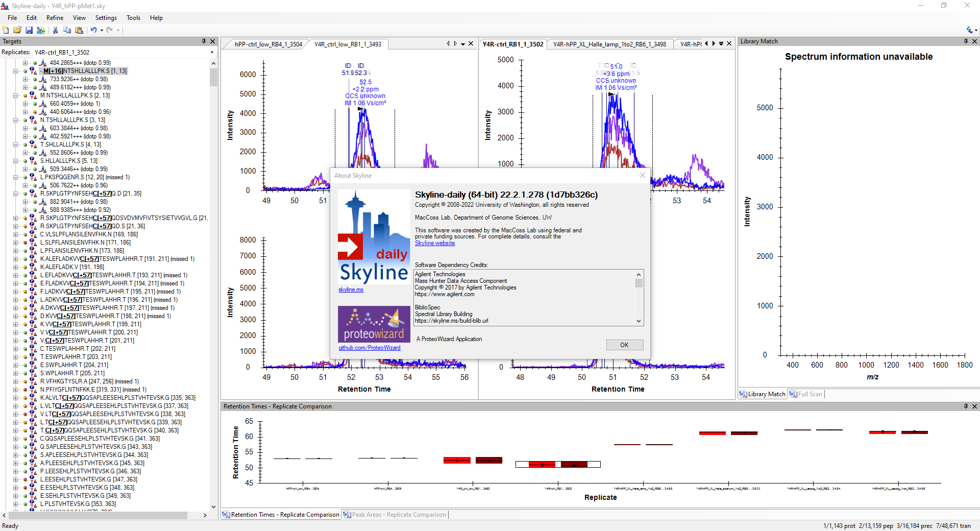The height and width of the screenshot is (531, 980).
Task: Toggle the Retention Times panel pin
Action: click(966, 406)
